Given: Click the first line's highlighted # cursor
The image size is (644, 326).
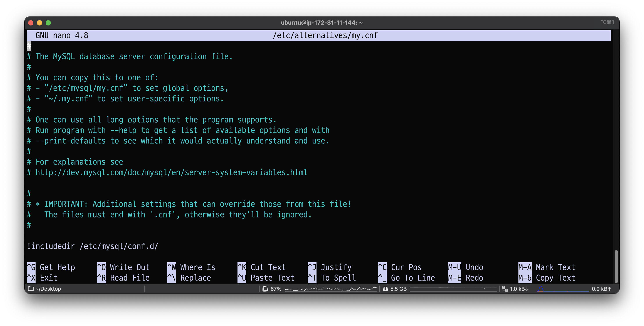Looking at the screenshot, I should [x=29, y=46].
